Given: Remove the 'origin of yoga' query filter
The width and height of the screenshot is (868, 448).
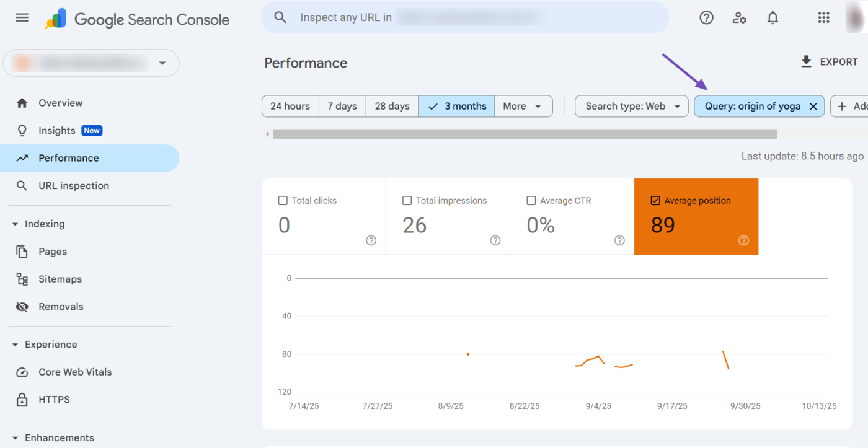Looking at the screenshot, I should coord(813,107).
